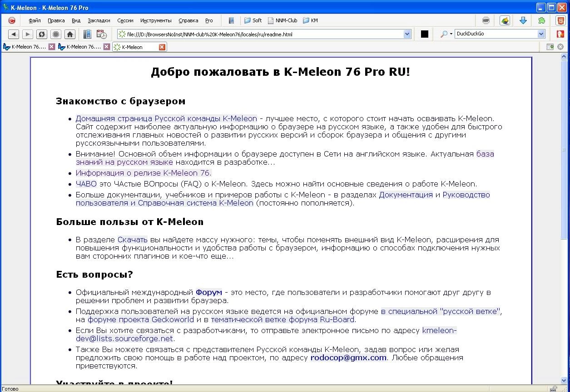Open link Домашняя страница Русской команды K-Meleon
The width and height of the screenshot is (570, 392).
pos(166,118)
